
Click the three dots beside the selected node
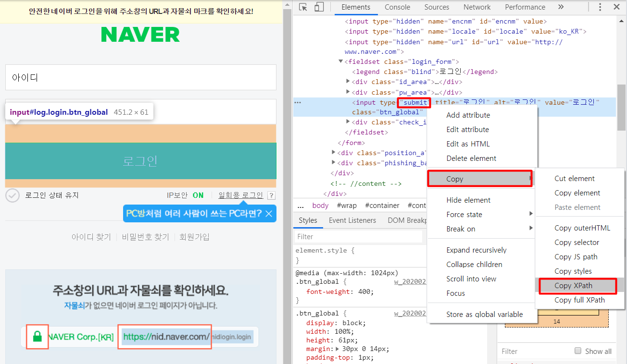click(298, 102)
